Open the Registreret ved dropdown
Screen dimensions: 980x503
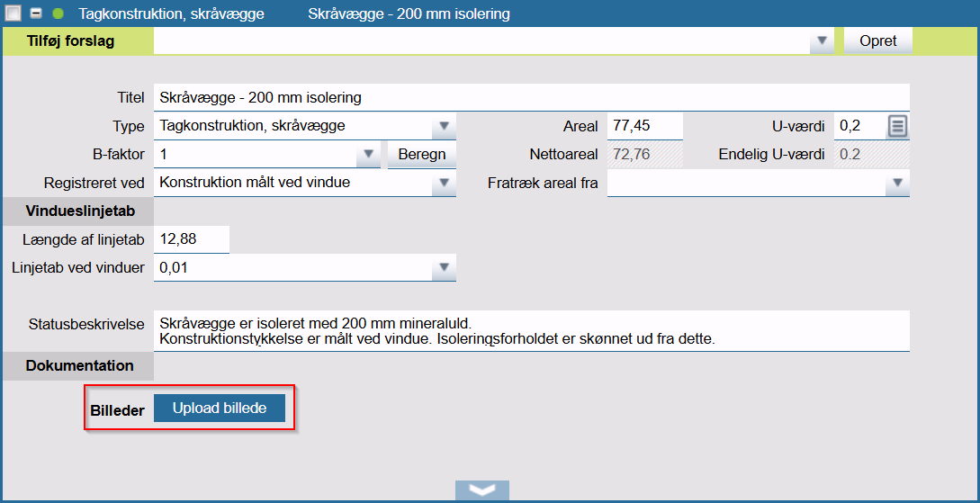pyautogui.click(x=444, y=184)
